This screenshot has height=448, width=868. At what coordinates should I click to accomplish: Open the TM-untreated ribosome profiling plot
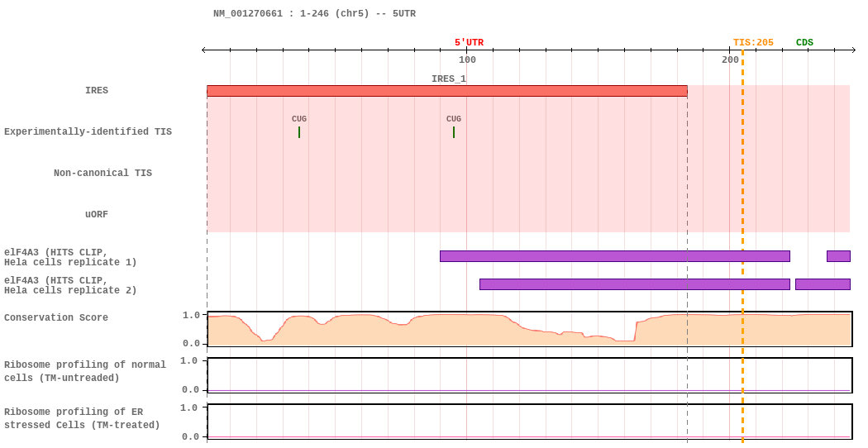click(529, 375)
